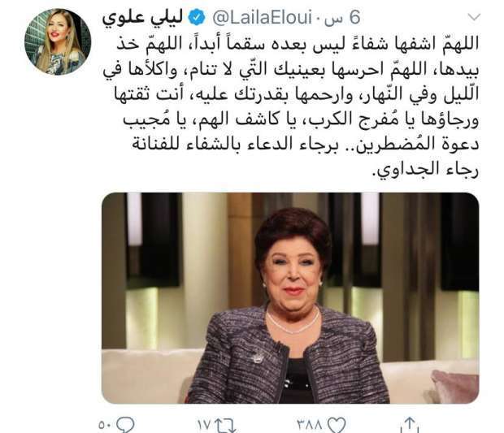This screenshot has width=504, height=433.
Task: Click the reply count ٥٠
Action: click(x=106, y=426)
